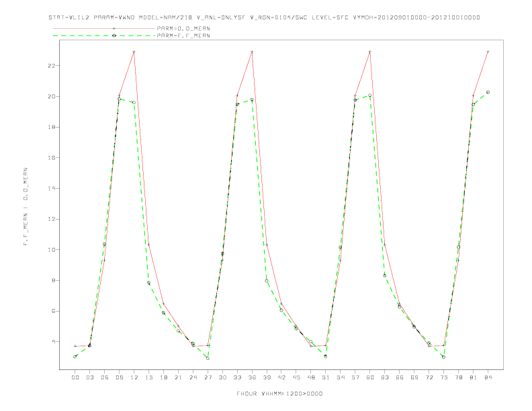Click x-axis forecast hour label 63

[385, 377]
